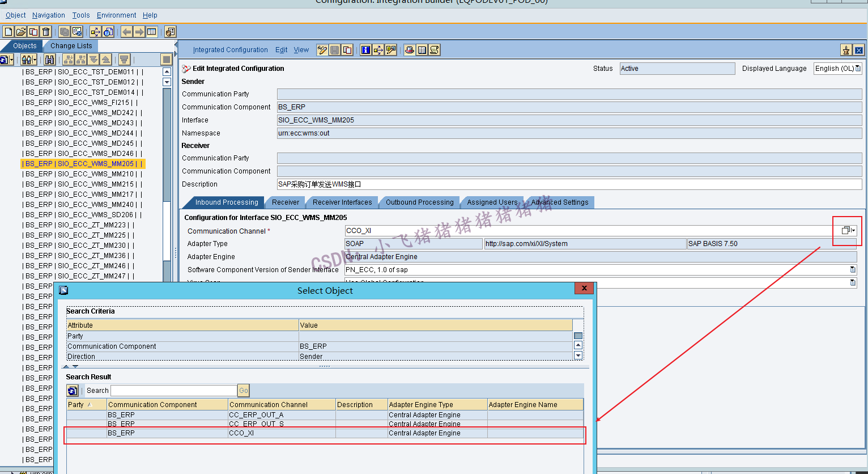Click the grayed Save diskette in editor toolbar
The height and width of the screenshot is (474, 868).
[x=335, y=50]
